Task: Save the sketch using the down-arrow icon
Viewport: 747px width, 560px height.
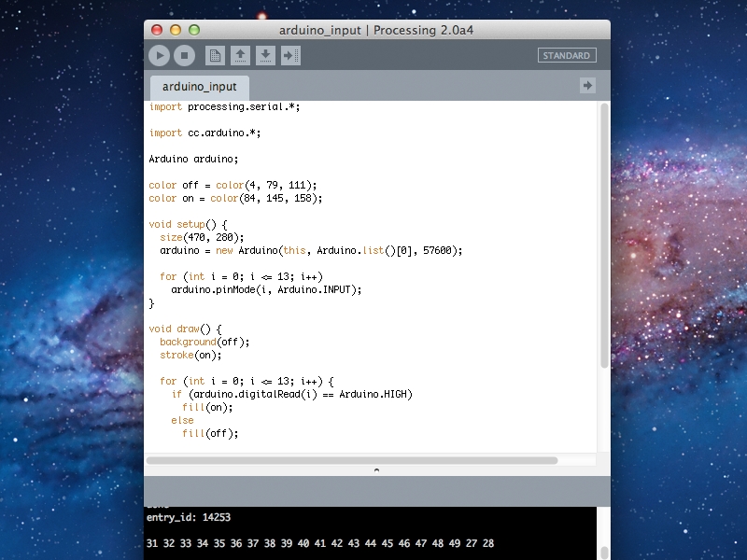Action: (x=265, y=56)
